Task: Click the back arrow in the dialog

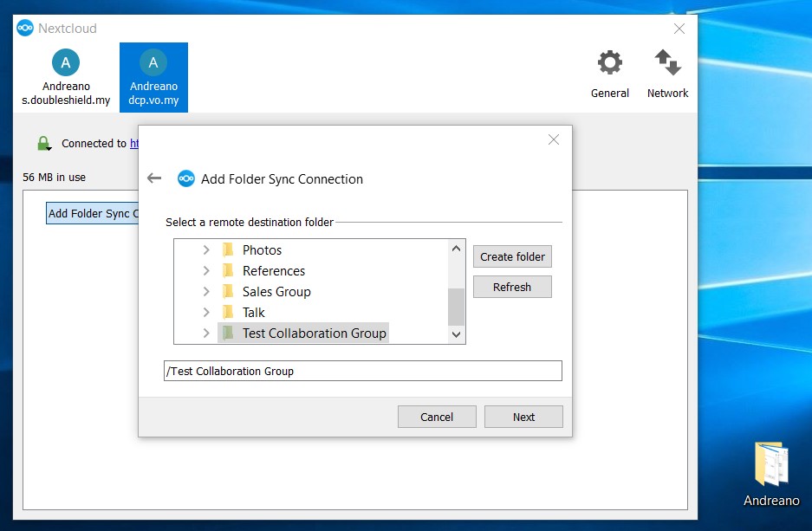Action: [x=154, y=178]
